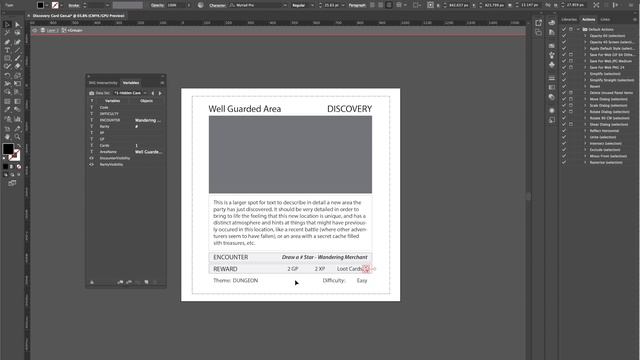Toggle checkmark for Reflect Horizontal action
640x360 pixels.
tap(564, 131)
